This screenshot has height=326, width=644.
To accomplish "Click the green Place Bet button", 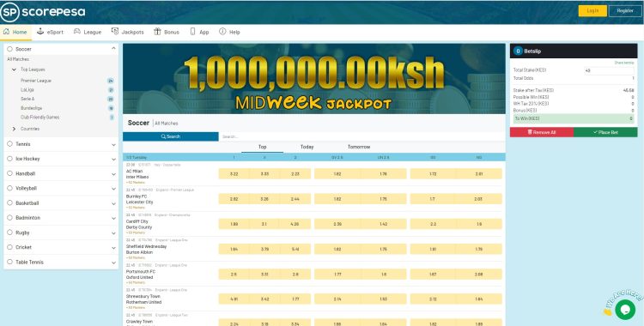I will (x=605, y=132).
